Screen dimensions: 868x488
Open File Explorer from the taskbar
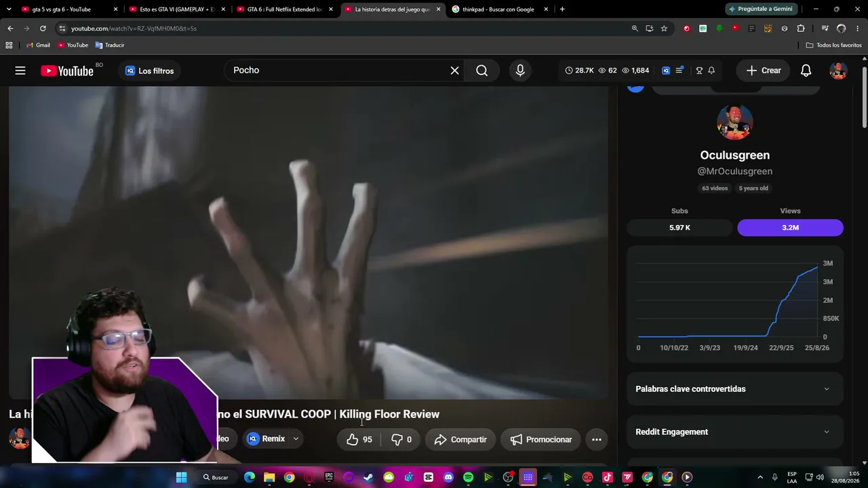(269, 477)
